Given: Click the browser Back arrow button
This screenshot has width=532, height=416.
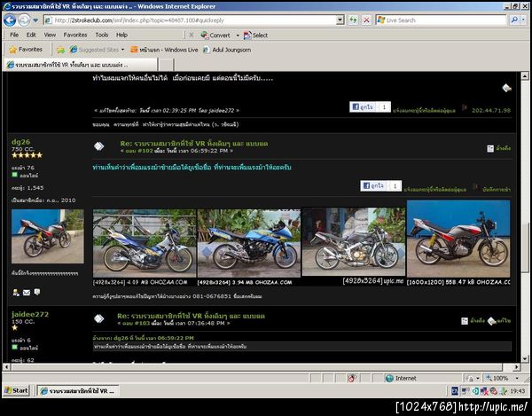Looking at the screenshot, I should [x=10, y=20].
